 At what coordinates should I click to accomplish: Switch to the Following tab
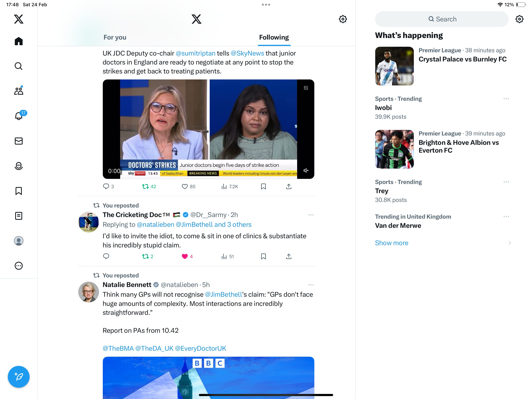(274, 37)
